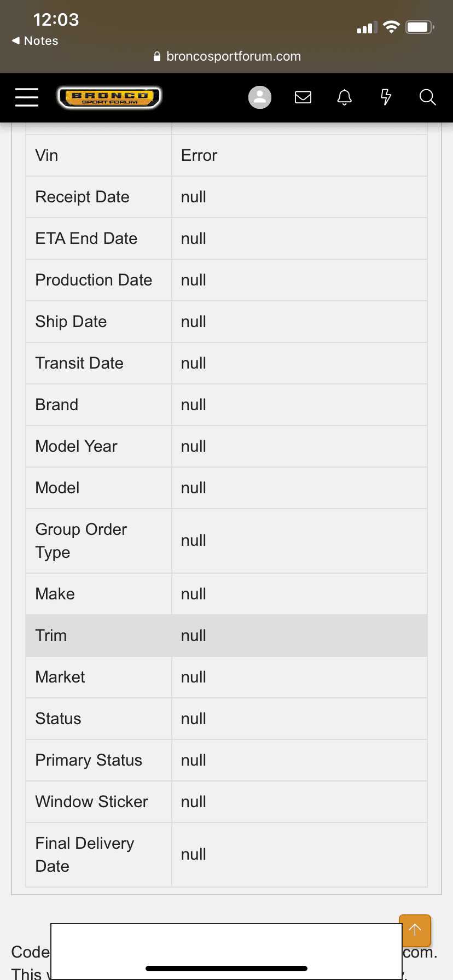
Task: Go back to Notes app
Action: pos(35,41)
